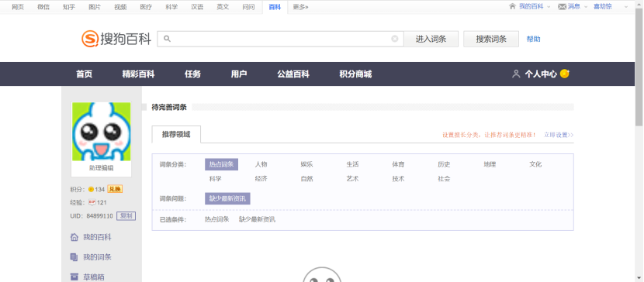Click the 搜索词条 button
Viewport: 644px width, 282px height.
[x=491, y=39]
